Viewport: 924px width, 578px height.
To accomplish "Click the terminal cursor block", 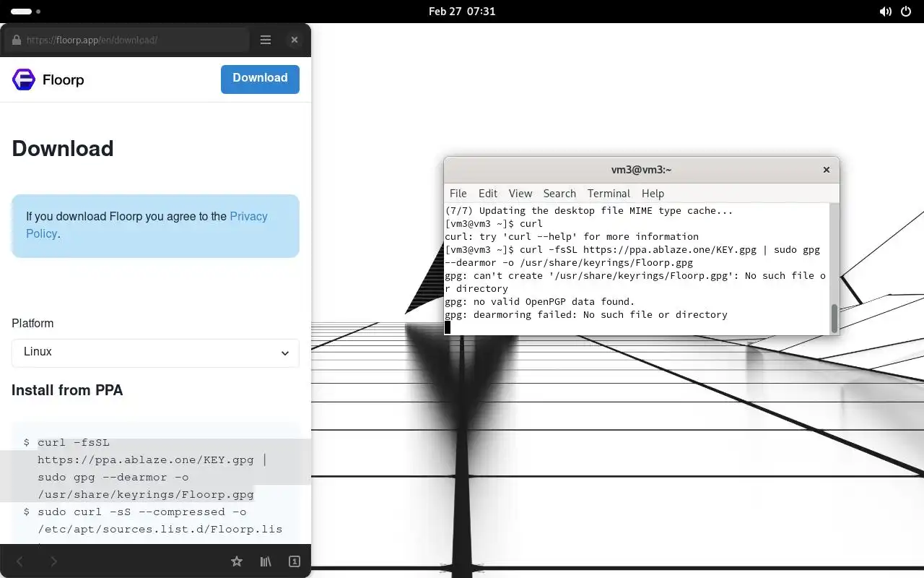I will 448,327.
